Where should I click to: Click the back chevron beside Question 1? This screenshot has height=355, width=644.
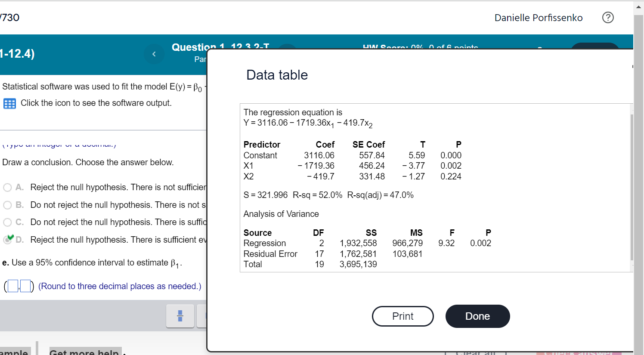click(154, 54)
